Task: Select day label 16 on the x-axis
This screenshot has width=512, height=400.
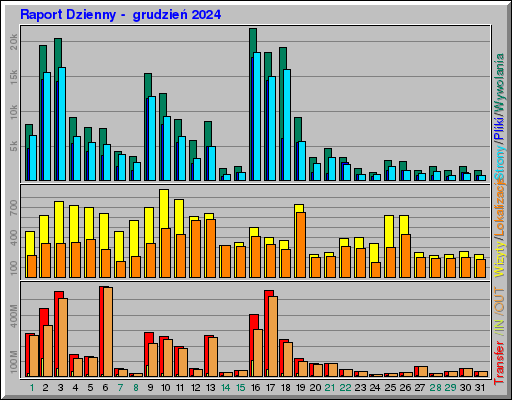Action: 255,388
